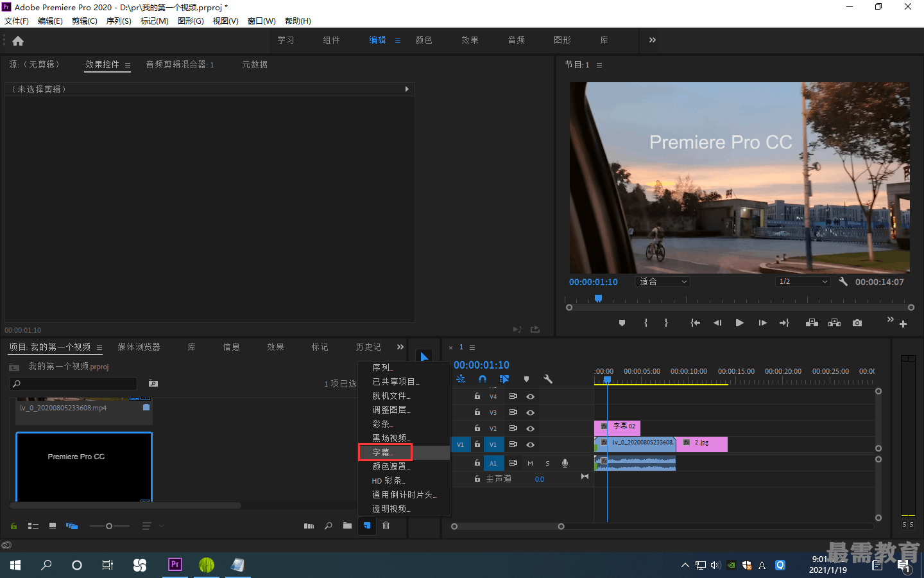Viewport: 924px width, 578px height.
Task: Open Find in Project panel
Action: point(328,526)
